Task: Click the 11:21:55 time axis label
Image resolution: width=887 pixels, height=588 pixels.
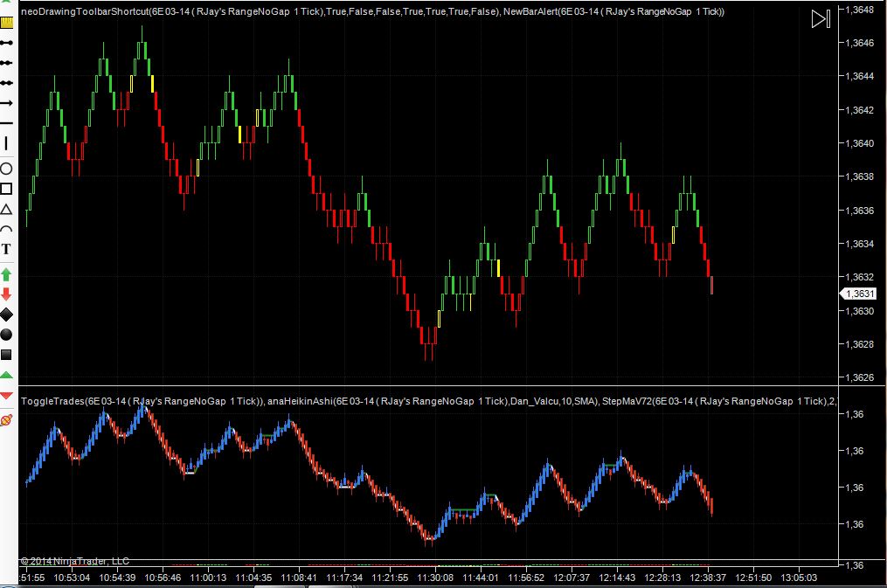Action: click(390, 578)
